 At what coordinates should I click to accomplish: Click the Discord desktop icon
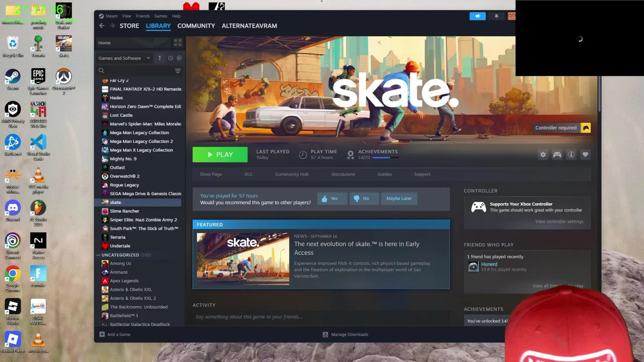[x=13, y=211]
